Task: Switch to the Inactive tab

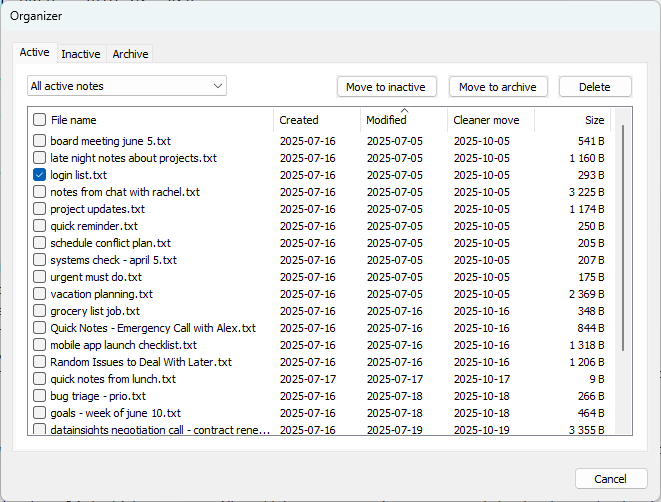Action: pyautogui.click(x=80, y=54)
